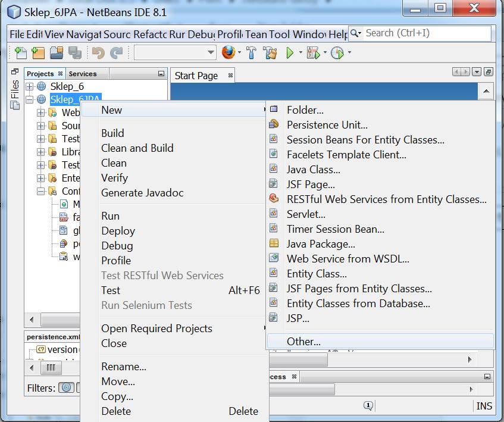Select Other... in New submenu
Viewport: 504px width, 422px height.
tap(380, 341)
